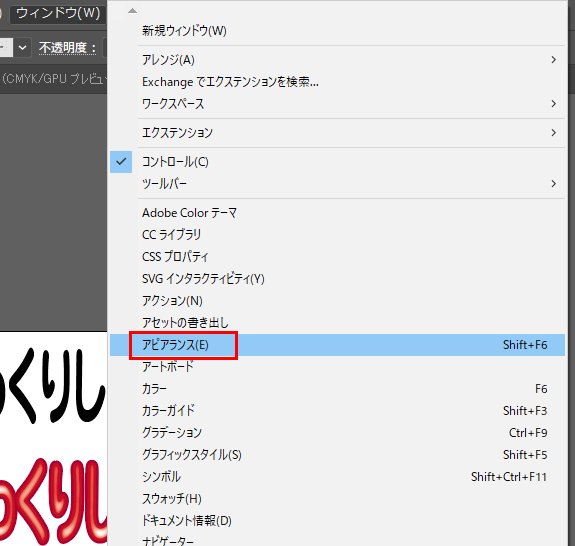575x546 pixels.
Task: Open the ツールバー submenu
Action: [337, 184]
